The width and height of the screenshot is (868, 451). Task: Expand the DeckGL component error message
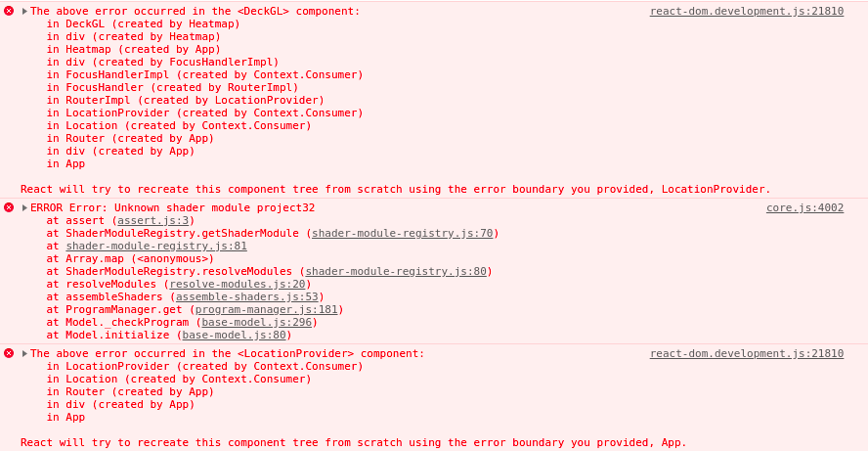point(24,11)
